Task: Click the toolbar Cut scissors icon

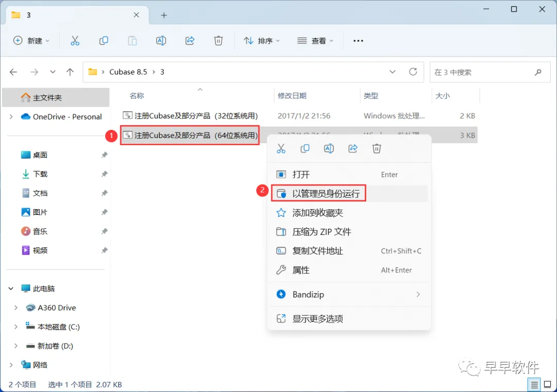Action: click(75, 41)
